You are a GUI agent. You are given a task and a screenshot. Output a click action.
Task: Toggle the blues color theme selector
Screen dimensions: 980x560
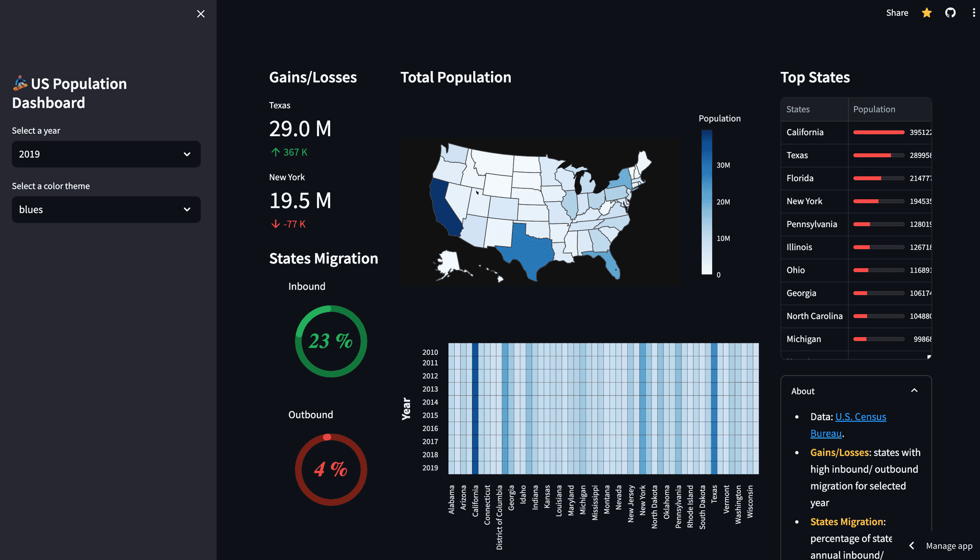(105, 209)
